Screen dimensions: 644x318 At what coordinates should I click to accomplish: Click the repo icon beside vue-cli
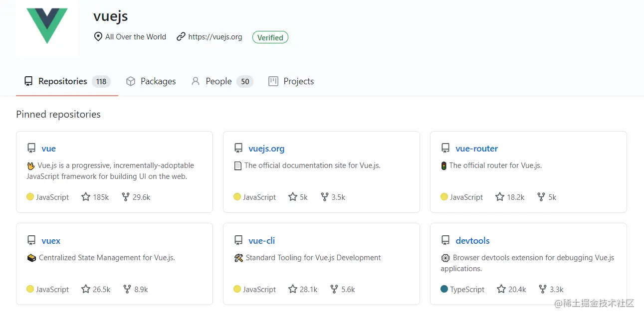pyautogui.click(x=238, y=241)
